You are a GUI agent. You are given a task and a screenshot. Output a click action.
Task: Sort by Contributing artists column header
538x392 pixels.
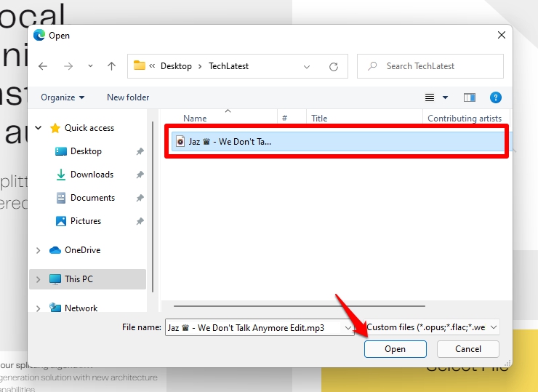click(x=466, y=118)
